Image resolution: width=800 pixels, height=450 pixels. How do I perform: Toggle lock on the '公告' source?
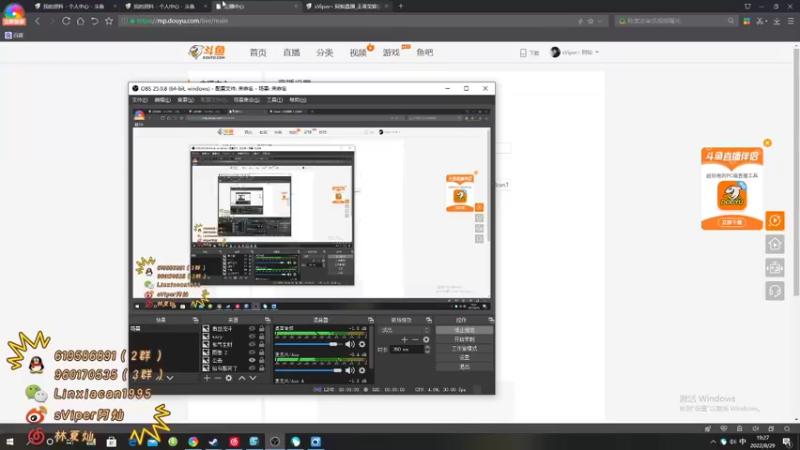[262, 360]
